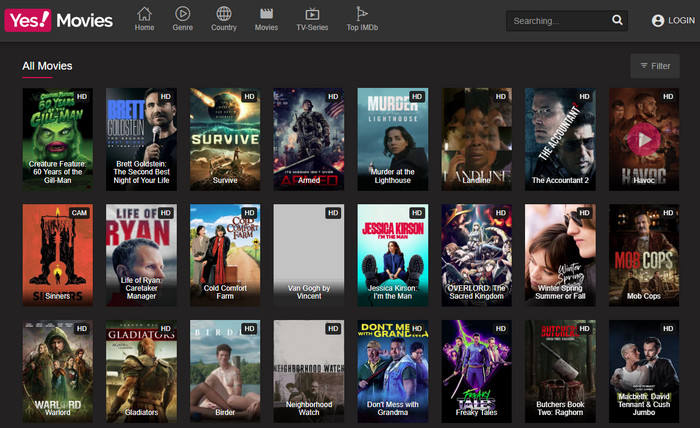Screen dimensions: 700x428
Task: Click the search magnifier icon
Action: point(617,20)
